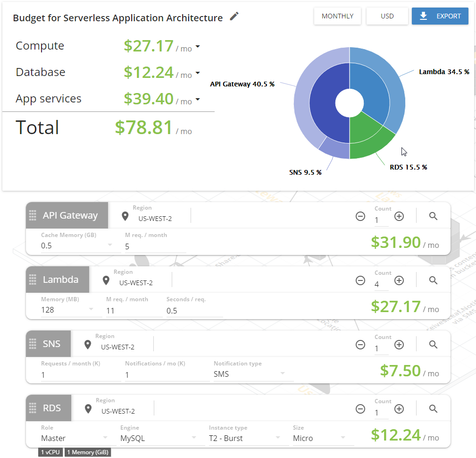Search from the RDS row
Screen dimensions: 476x458
pyautogui.click(x=433, y=409)
